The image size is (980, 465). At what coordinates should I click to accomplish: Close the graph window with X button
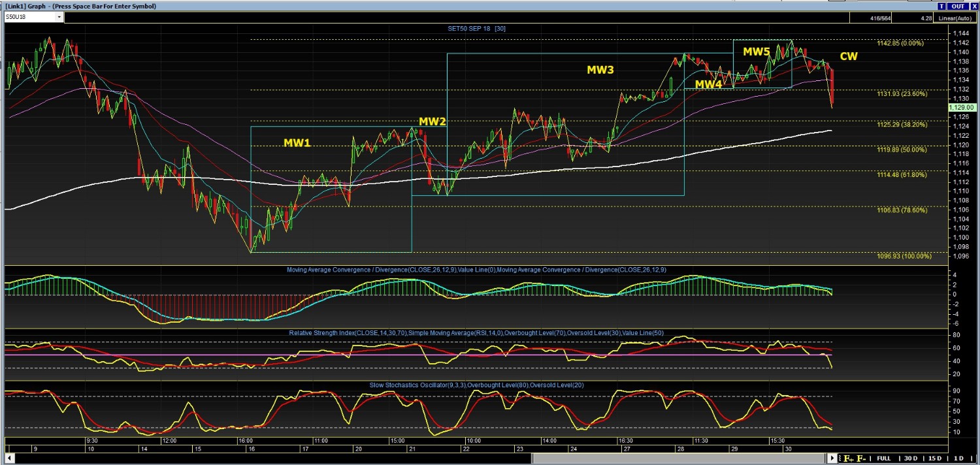click(x=973, y=6)
